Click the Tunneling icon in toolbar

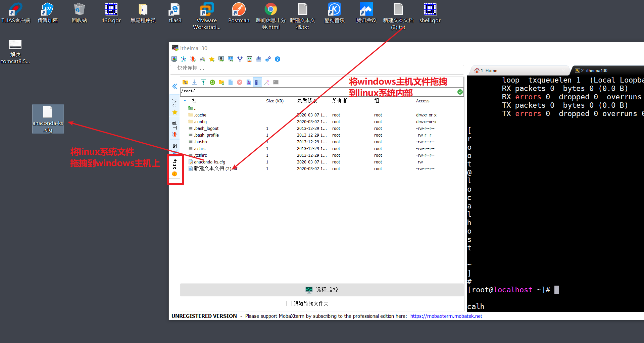click(249, 59)
